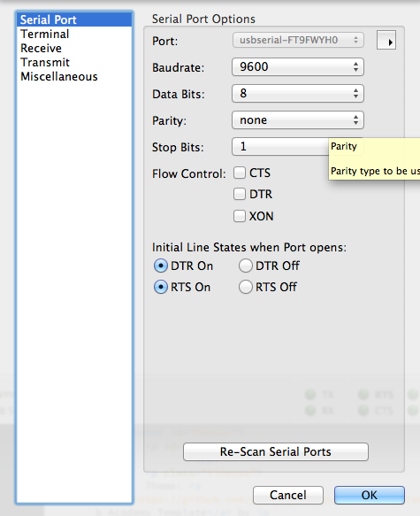Click the Parity tooltip popup
420x516 pixels.
click(374, 159)
